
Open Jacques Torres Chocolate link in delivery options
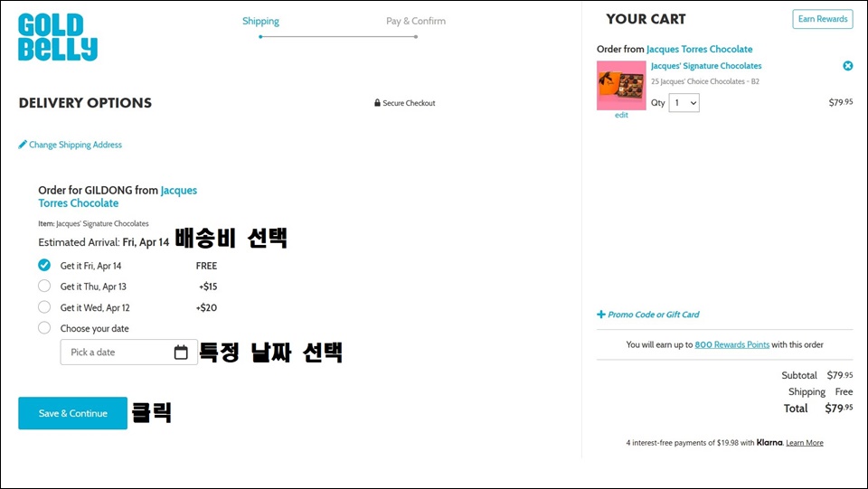click(x=118, y=196)
